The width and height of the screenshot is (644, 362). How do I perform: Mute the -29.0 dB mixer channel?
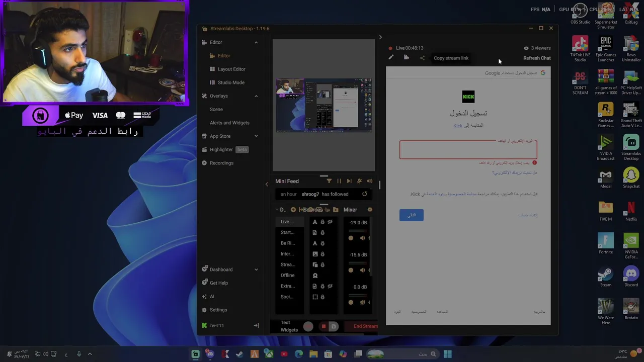click(362, 238)
